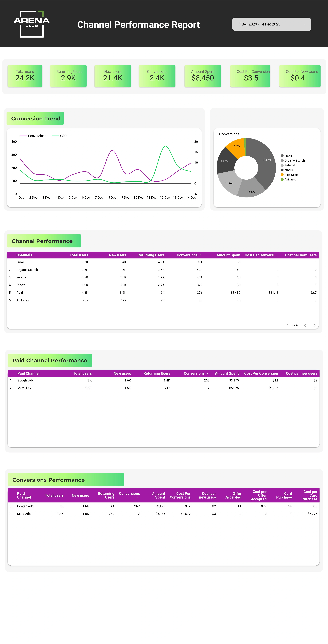Toggle CAC series in line chart legend
The image size is (328, 644).
59,136
